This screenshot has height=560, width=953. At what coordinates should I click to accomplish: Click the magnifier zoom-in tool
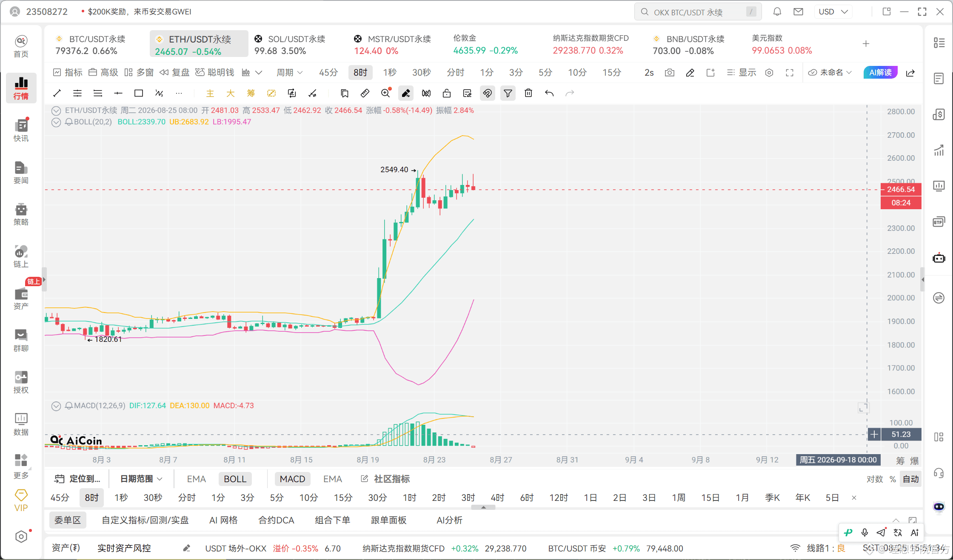click(386, 93)
